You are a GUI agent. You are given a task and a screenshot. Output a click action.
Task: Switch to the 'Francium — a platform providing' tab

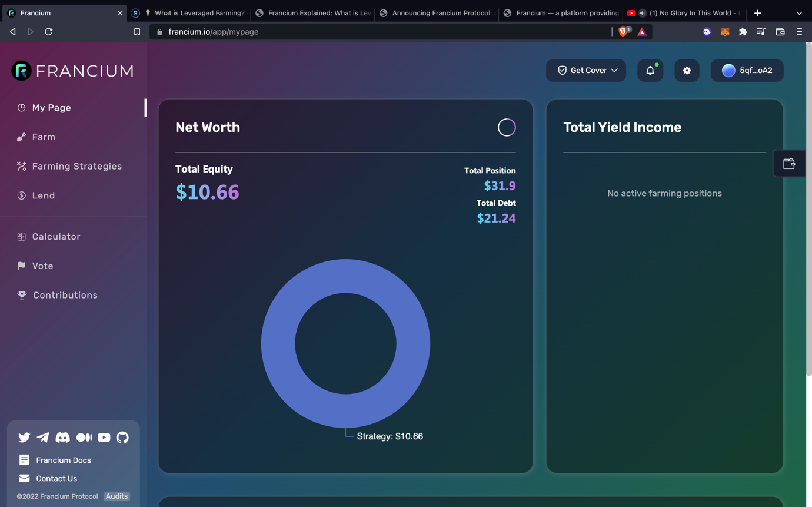click(561, 13)
